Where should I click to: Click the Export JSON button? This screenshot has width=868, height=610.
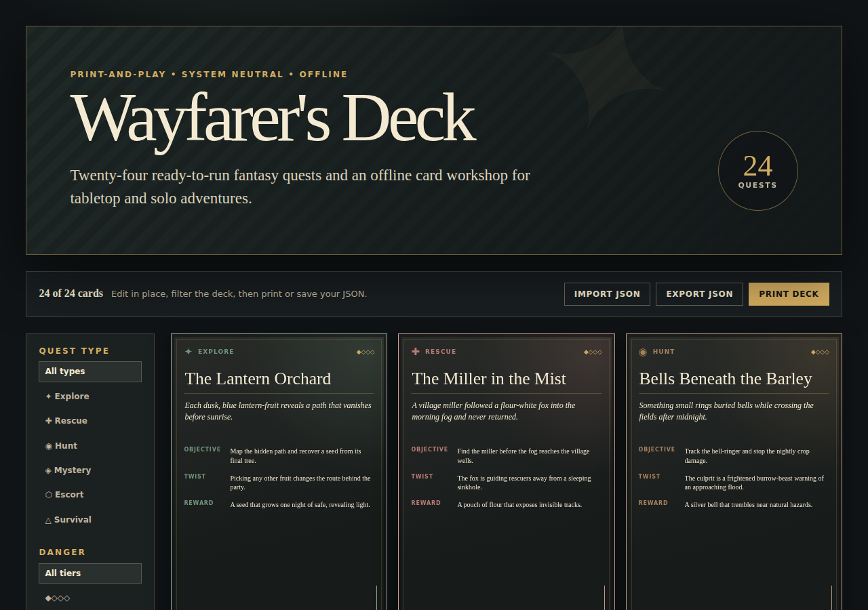coord(699,294)
